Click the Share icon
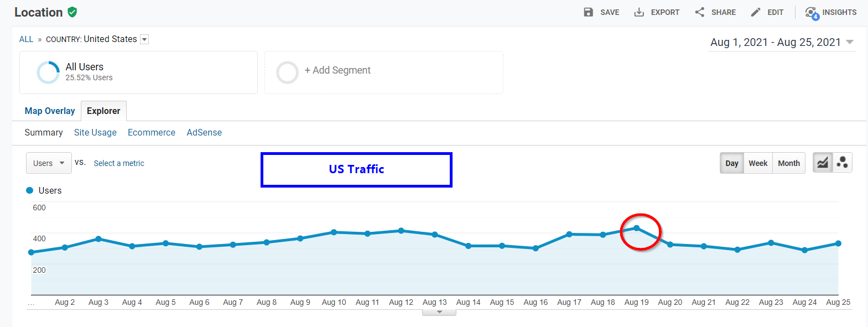868x327 pixels. point(700,12)
